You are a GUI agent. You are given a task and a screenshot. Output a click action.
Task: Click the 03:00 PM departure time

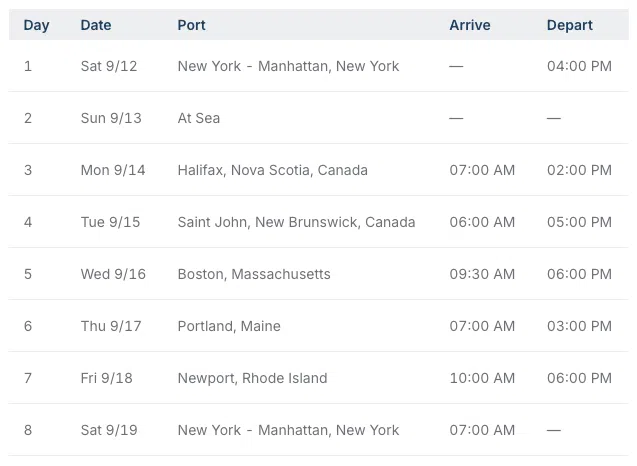pos(579,326)
